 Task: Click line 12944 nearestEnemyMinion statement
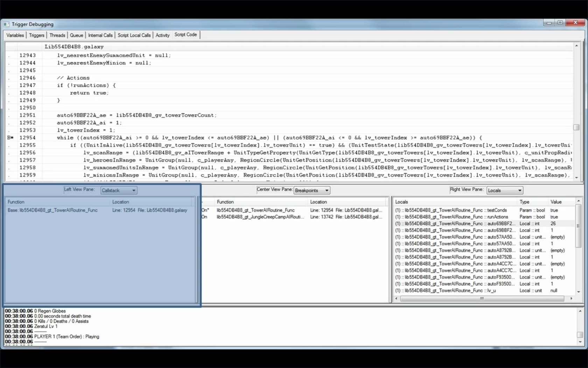[104, 63]
